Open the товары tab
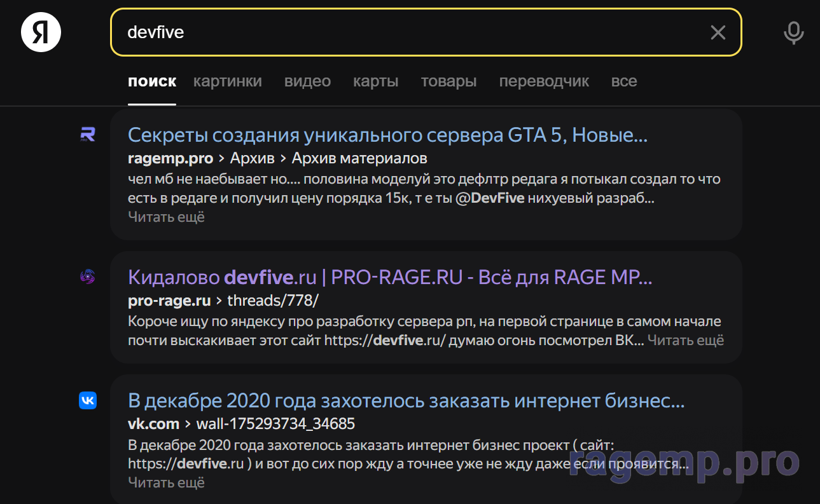Screen dimensions: 820x504 pos(448,81)
